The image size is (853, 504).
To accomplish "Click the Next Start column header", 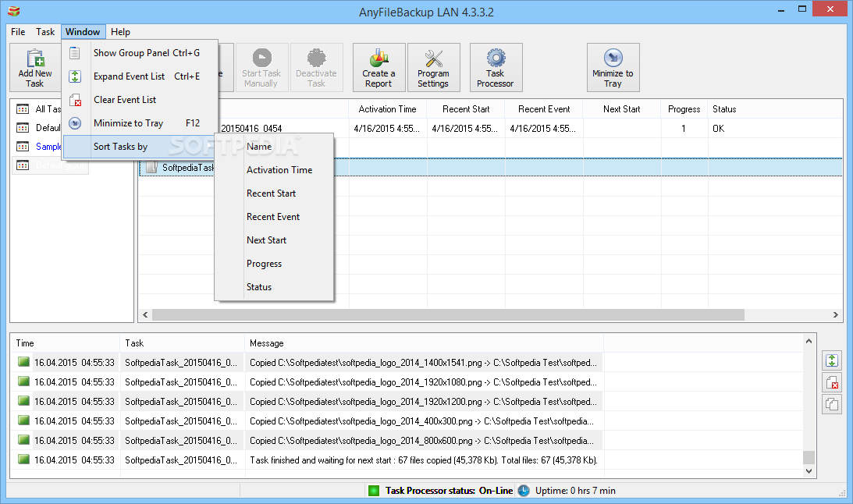I will (621, 109).
